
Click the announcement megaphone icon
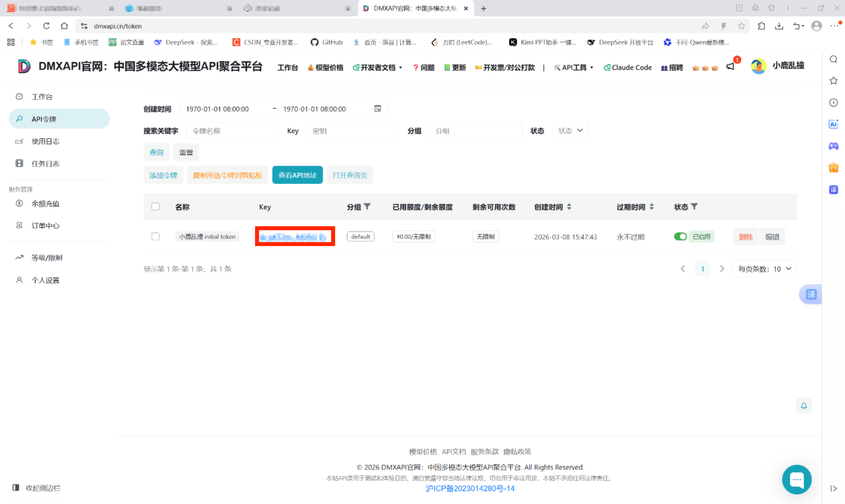(x=730, y=67)
